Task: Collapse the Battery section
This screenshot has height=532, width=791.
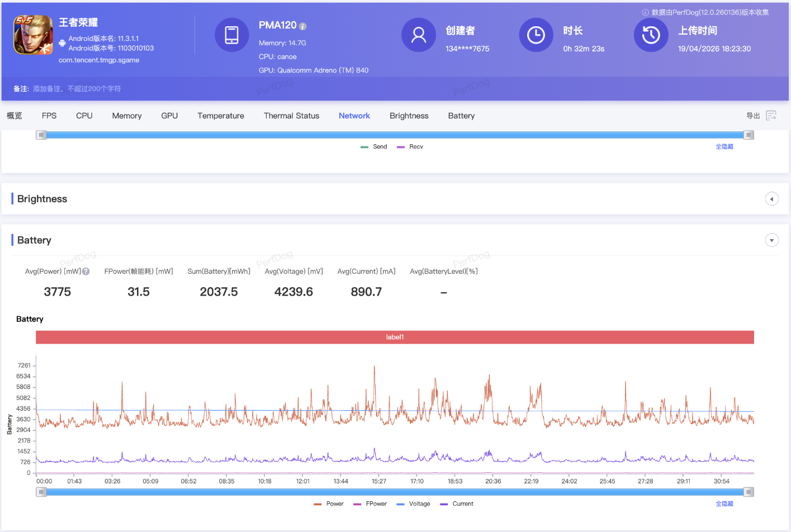Action: [771, 240]
